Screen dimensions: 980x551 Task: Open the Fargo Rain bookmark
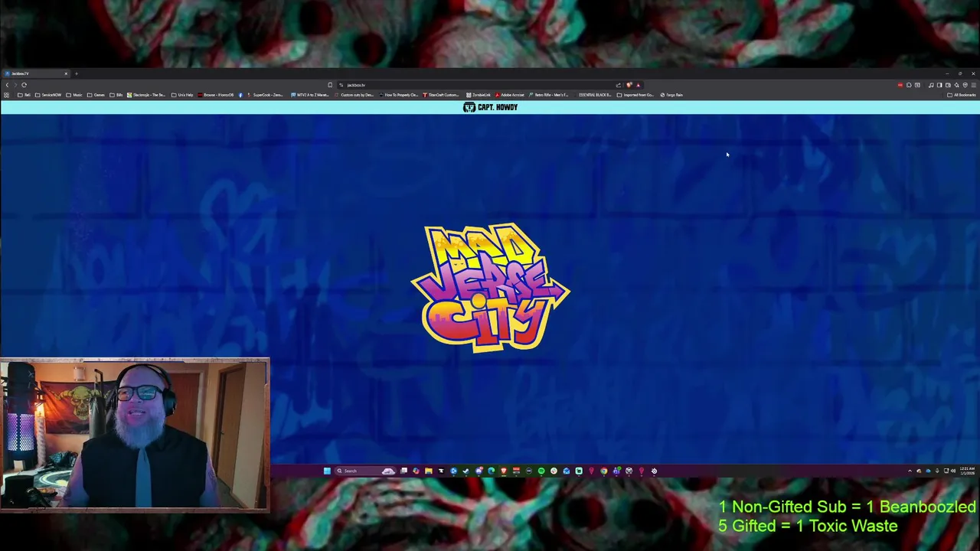(671, 95)
